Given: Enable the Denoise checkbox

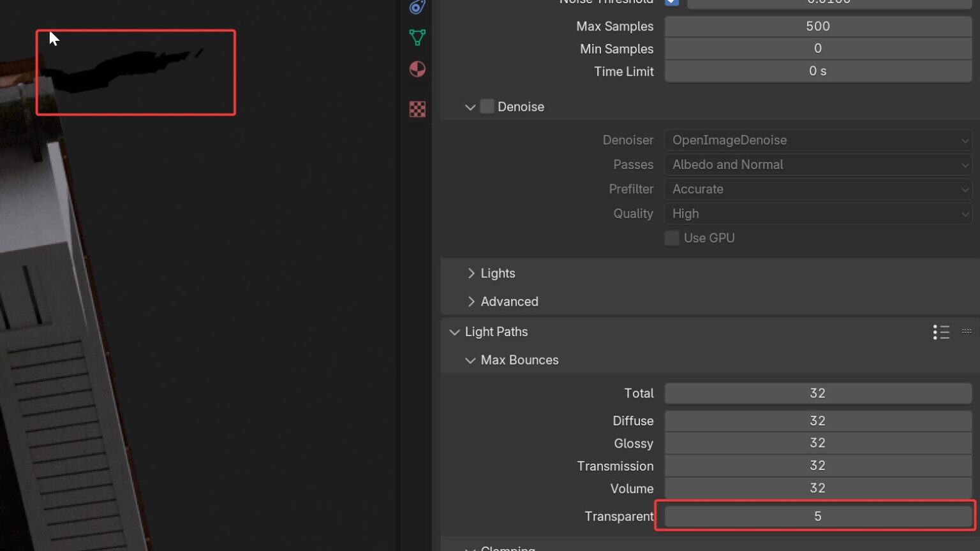Looking at the screenshot, I should coord(487,107).
